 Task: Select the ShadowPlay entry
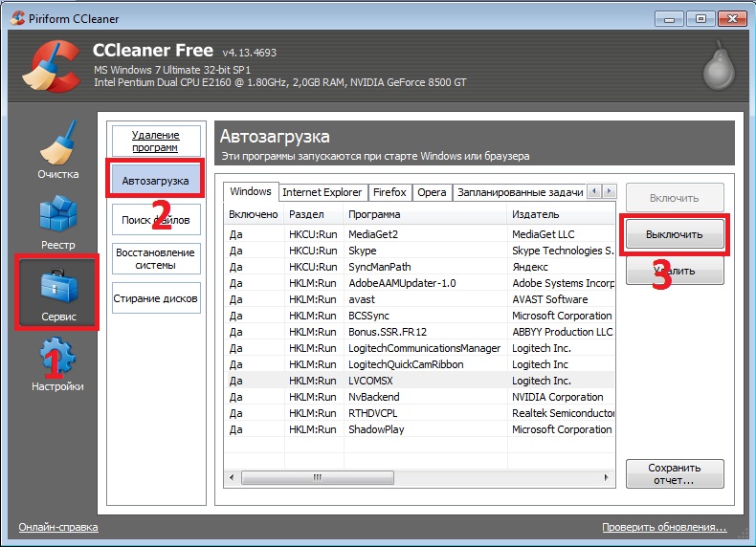[x=419, y=429]
